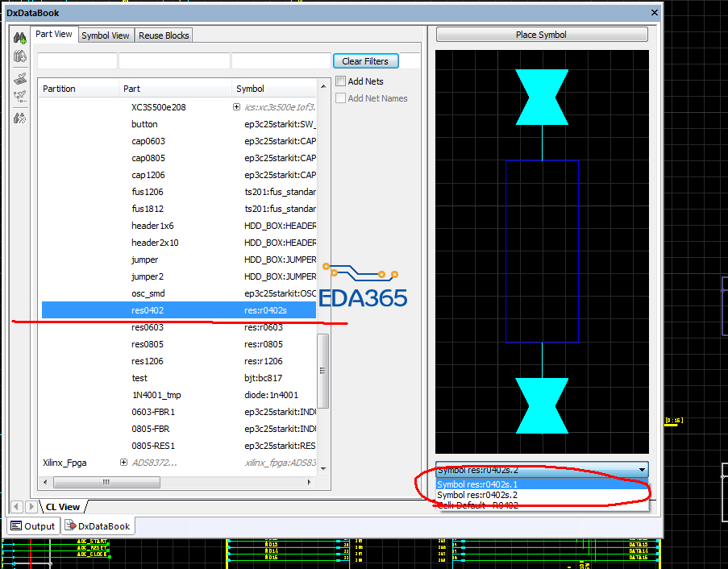The image size is (728, 569).
Task: Select the 0805-RES1 part row
Action: pyautogui.click(x=179, y=446)
